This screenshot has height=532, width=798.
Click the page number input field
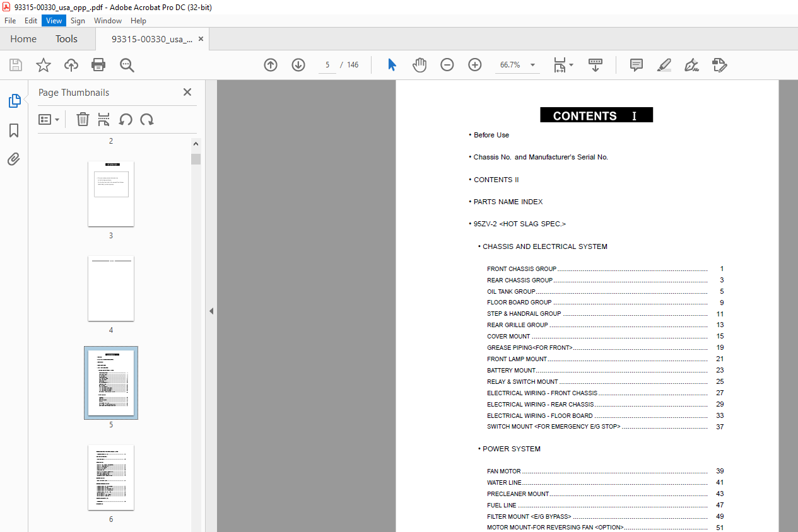[x=327, y=65]
